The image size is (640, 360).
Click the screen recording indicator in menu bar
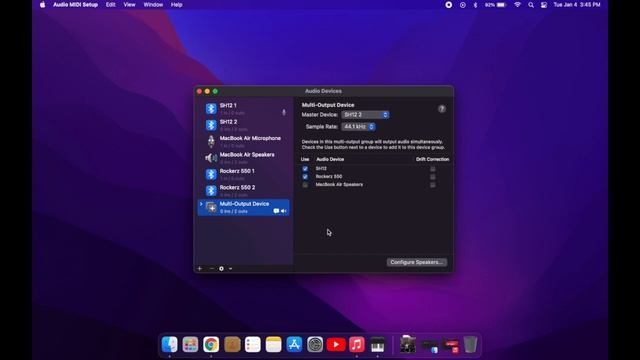449,5
